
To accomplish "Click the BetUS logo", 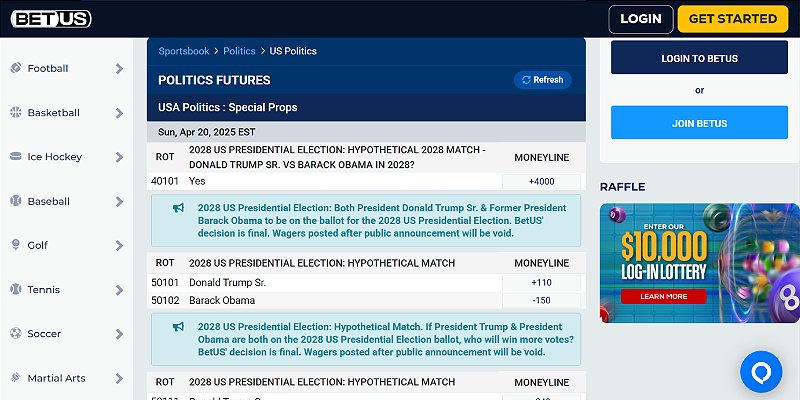I will 49,18.
